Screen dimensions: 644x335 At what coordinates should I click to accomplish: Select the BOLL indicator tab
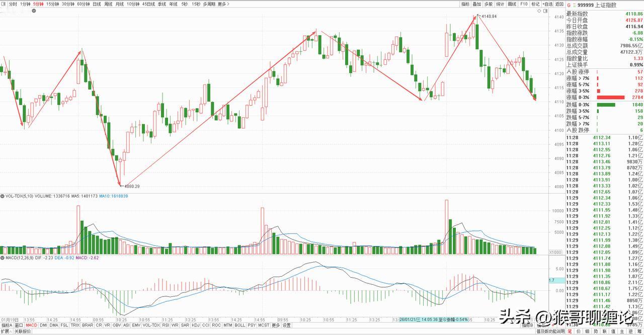click(240, 325)
